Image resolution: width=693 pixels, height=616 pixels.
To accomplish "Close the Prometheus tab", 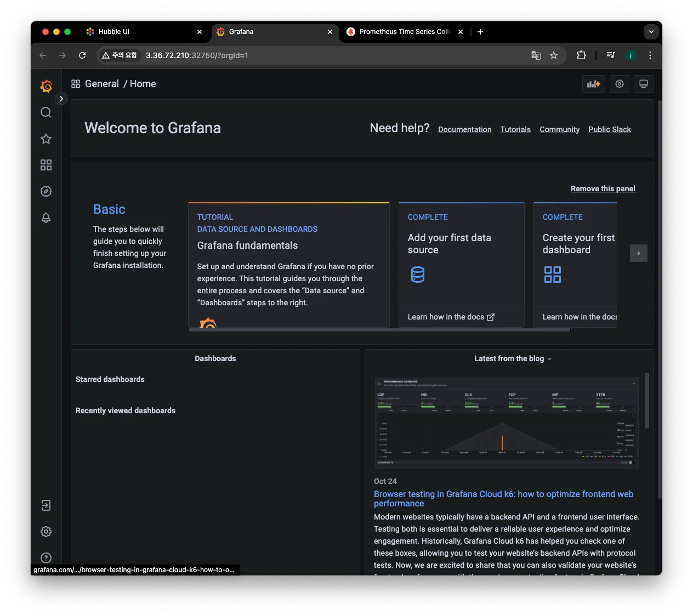I will [x=461, y=32].
